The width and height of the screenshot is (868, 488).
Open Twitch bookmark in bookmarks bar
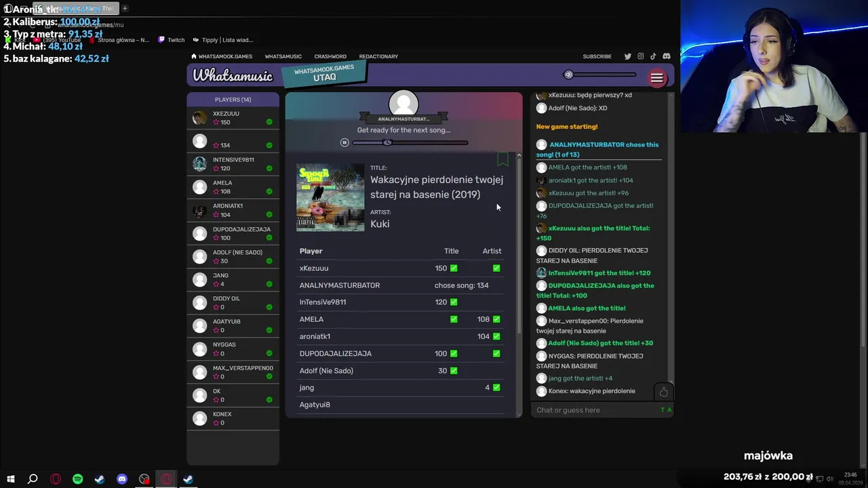coord(171,40)
